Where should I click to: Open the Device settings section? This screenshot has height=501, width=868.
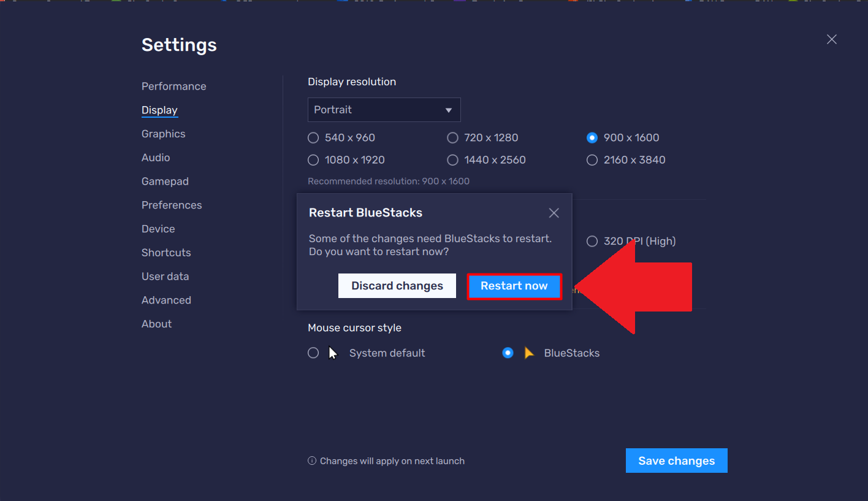click(158, 229)
